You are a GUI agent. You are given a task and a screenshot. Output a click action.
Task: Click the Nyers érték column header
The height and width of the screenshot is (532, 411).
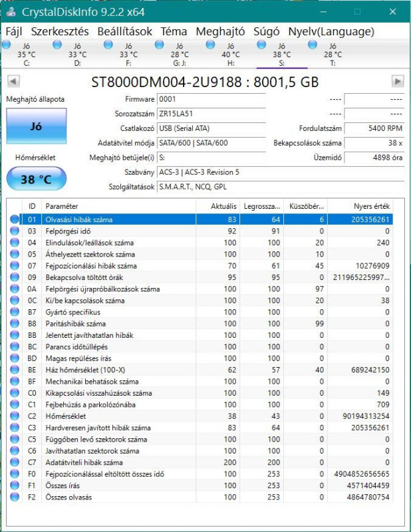[360, 206]
